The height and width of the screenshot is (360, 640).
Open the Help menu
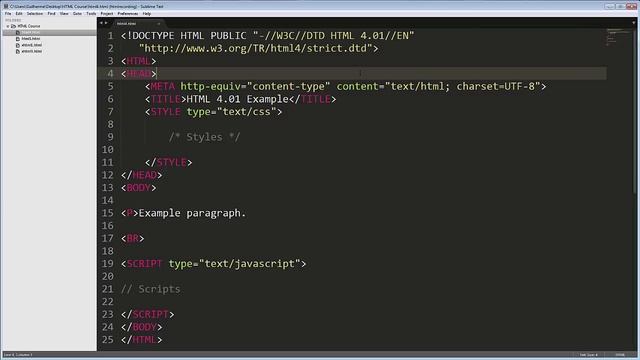point(147,13)
